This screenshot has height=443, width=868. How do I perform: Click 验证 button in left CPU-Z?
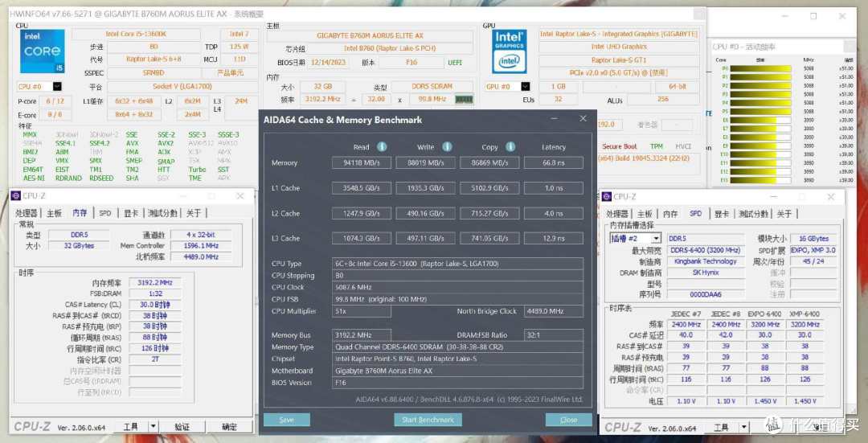pyautogui.click(x=182, y=426)
